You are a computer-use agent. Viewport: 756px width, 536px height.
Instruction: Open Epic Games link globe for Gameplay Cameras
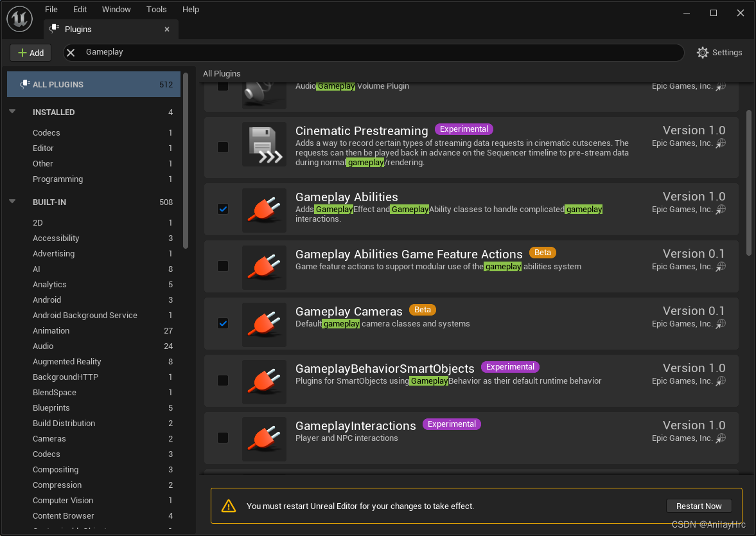721,324
